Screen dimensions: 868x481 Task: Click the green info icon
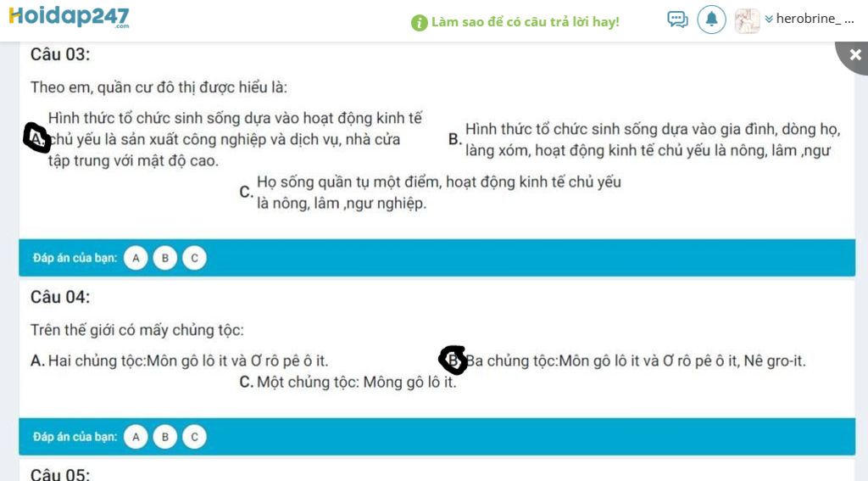[420, 23]
